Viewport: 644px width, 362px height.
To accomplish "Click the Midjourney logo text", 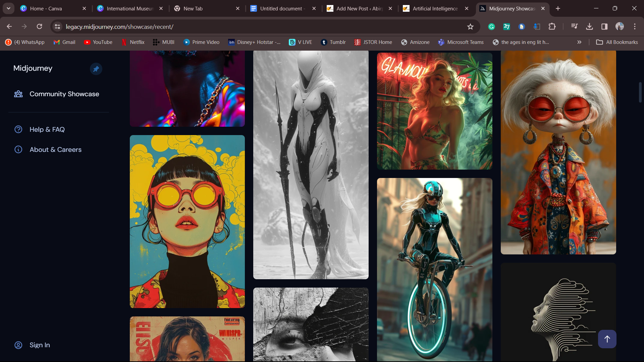I will click(33, 68).
